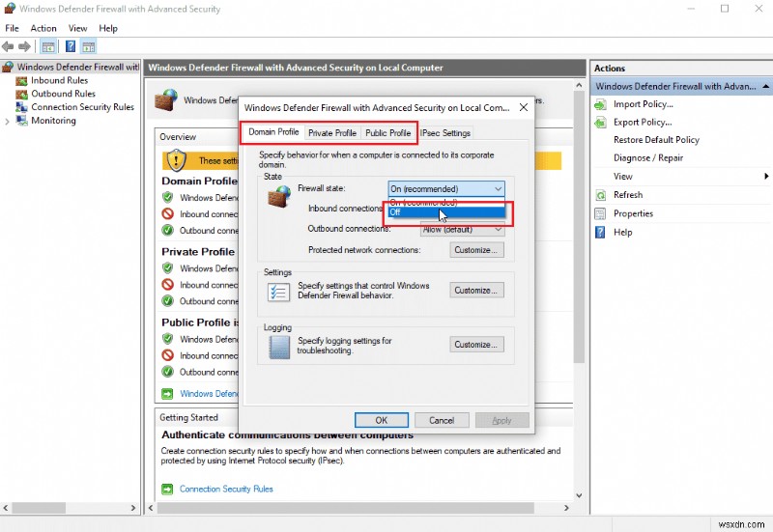773x532 pixels.
Task: Click the center pane scroll up arrow
Action: (x=579, y=85)
